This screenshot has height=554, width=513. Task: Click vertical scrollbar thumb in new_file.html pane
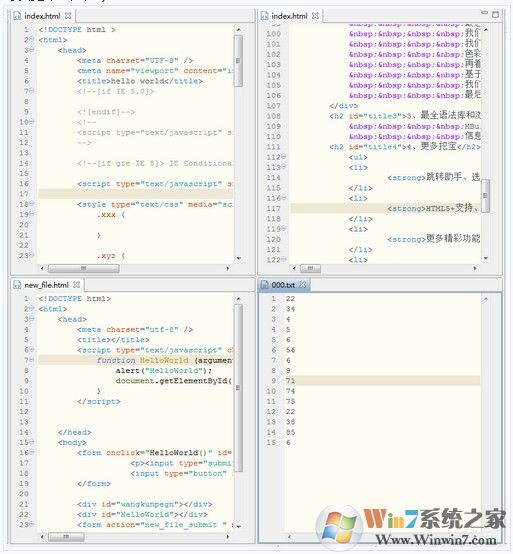tap(238, 388)
